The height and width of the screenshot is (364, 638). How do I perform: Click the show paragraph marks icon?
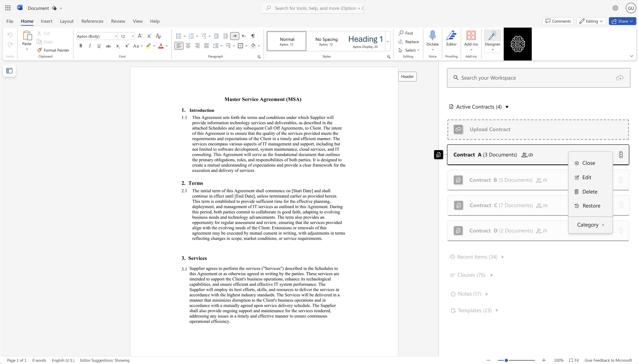click(253, 36)
